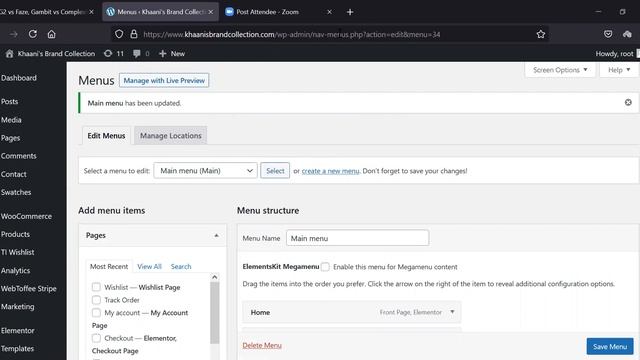Open Dashboard in the sidebar
640x360 pixels.
pyautogui.click(x=19, y=78)
